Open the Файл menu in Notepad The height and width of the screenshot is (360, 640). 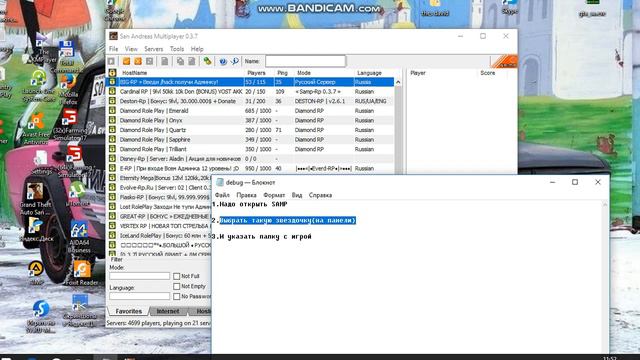point(222,195)
